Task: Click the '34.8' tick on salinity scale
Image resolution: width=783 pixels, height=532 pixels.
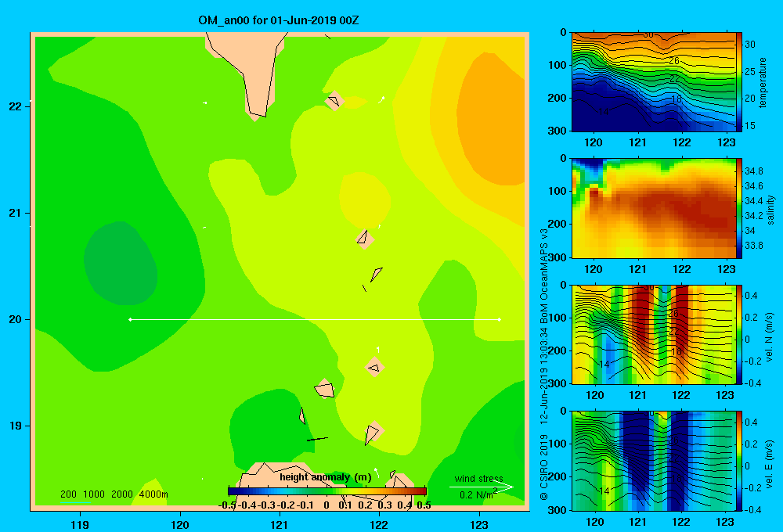Action: 754,171
